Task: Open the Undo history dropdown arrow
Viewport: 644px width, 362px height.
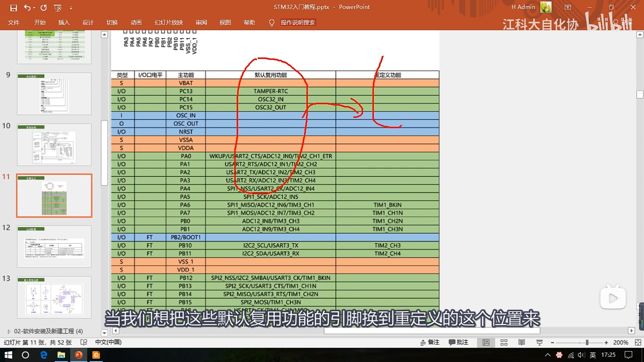Action: 34,8
